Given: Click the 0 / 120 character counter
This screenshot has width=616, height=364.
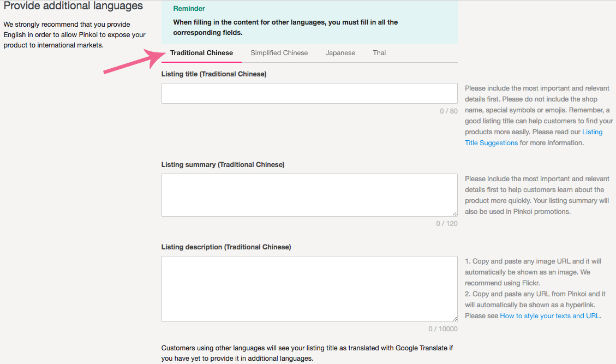Looking at the screenshot, I should 446,224.
